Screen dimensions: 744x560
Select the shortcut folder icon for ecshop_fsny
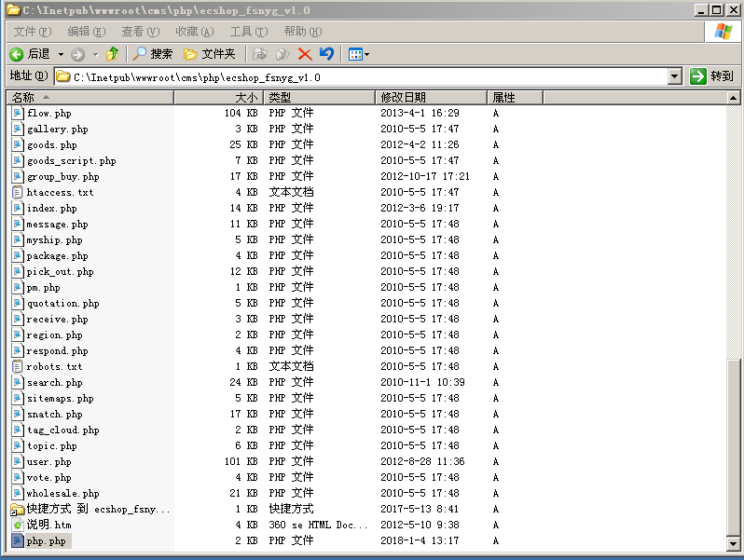click(17, 510)
